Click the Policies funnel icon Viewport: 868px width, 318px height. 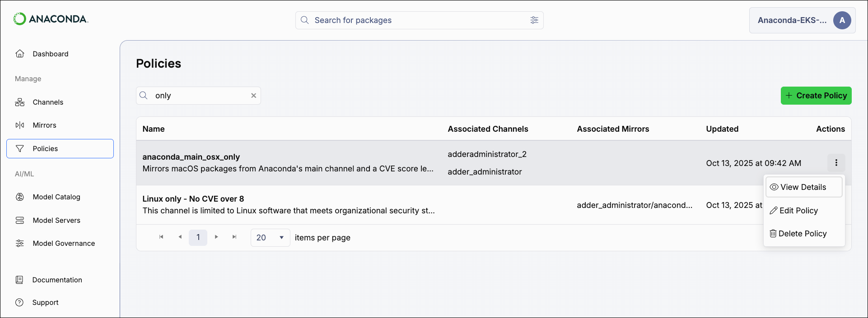20,149
